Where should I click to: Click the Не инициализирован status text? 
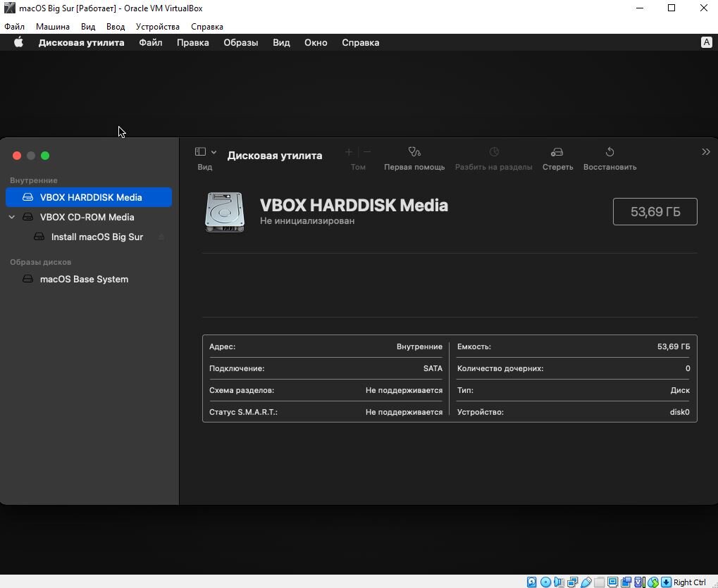[x=307, y=220]
